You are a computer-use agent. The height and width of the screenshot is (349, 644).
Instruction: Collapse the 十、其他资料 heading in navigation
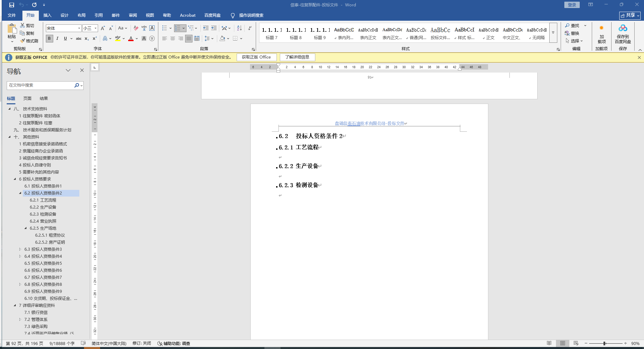9,137
